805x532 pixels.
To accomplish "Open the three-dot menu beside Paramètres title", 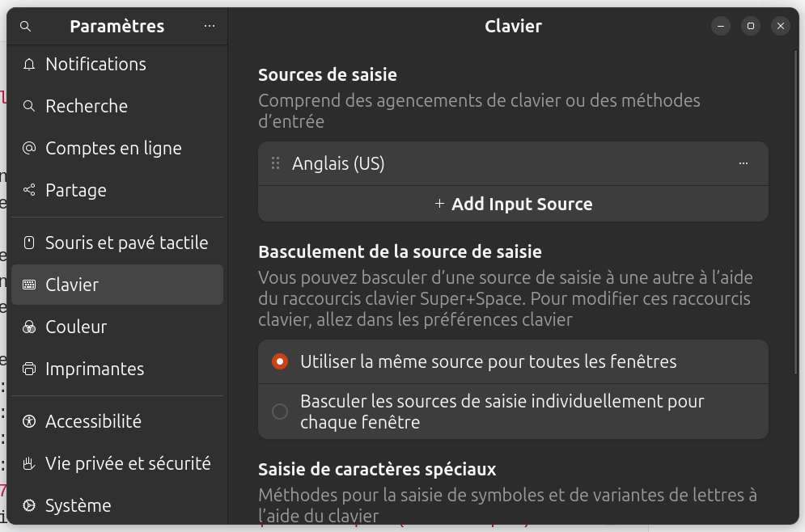I will (210, 27).
